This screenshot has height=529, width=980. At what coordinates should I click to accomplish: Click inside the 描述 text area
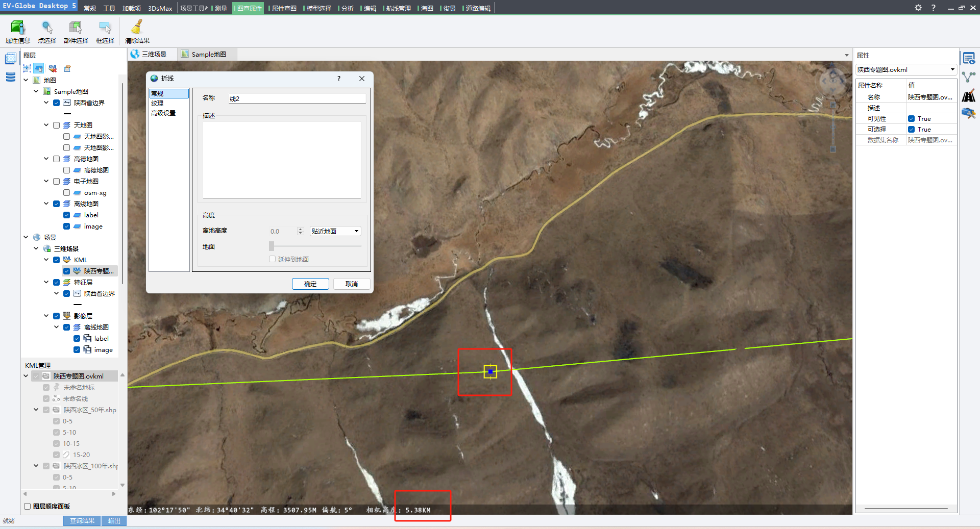[x=282, y=160]
